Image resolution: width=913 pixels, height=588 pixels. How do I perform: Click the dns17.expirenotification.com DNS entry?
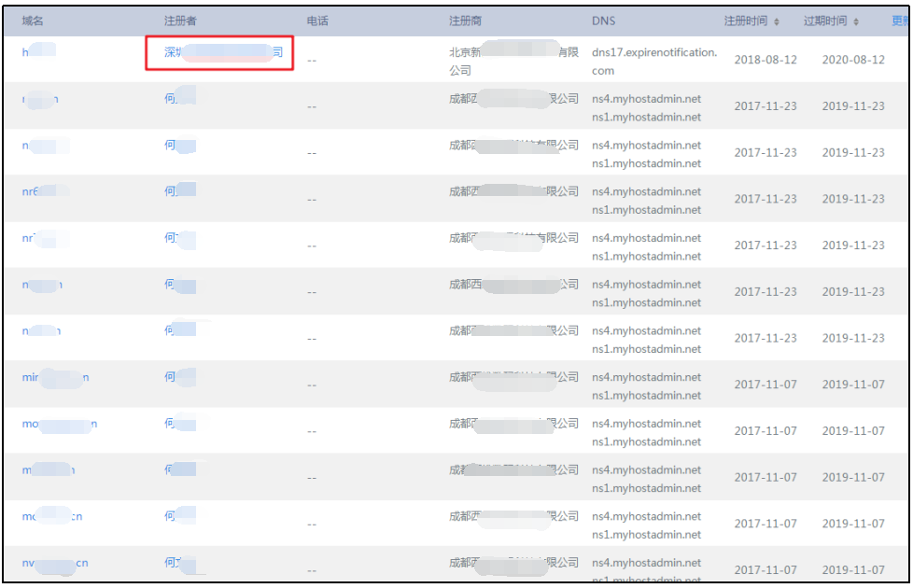pos(653,61)
